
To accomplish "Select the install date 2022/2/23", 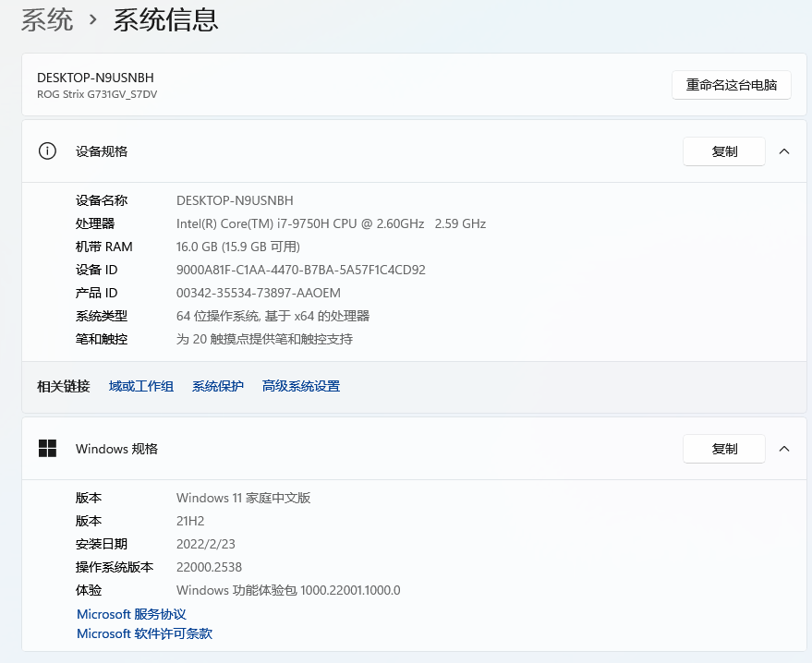I will click(206, 544).
